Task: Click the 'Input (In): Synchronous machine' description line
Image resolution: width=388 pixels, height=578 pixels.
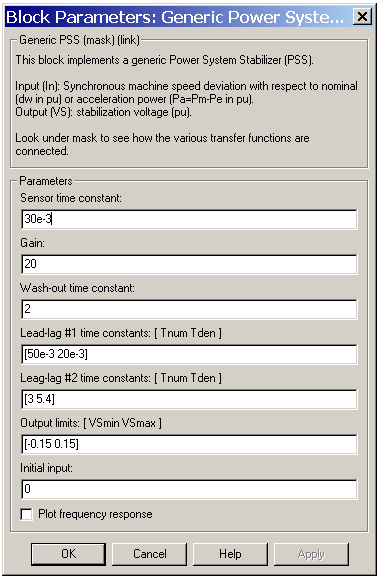Action: click(x=186, y=93)
